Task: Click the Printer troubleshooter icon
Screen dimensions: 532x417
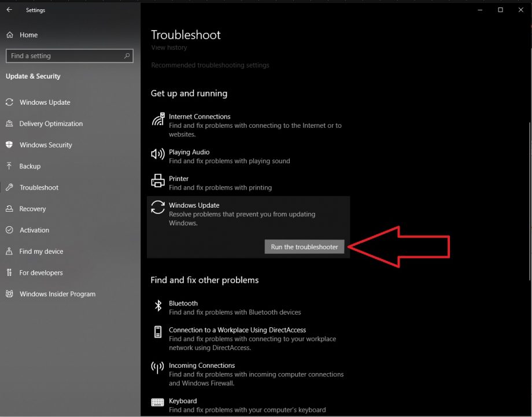Action: click(157, 180)
